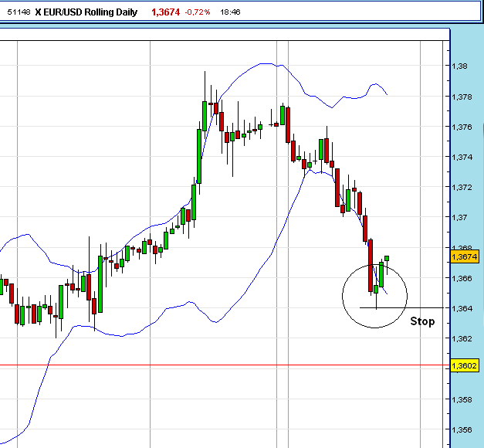Click the 1,362 price axis label
The width and height of the screenshot is (484, 448).
pos(462,338)
